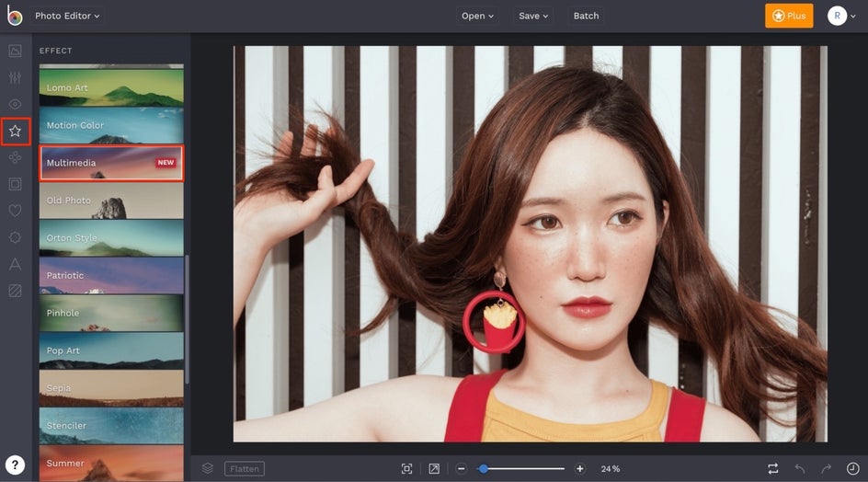Viewport: 868px width, 482px height.
Task: Click the 24 % zoom value
Action: coord(610,469)
